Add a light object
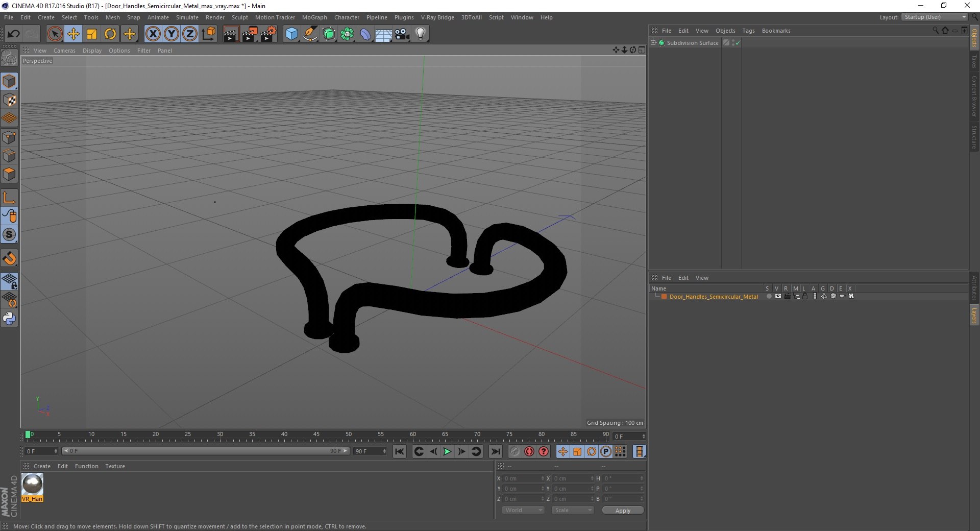 coord(421,34)
